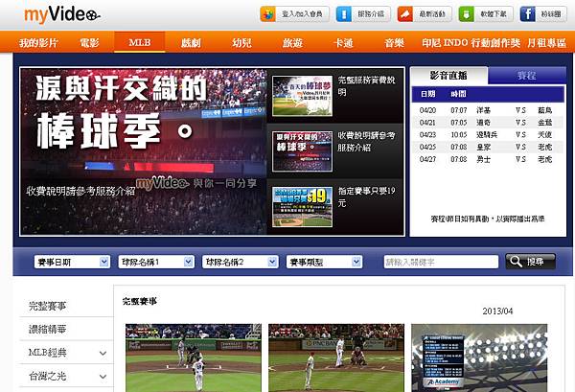Select 完整賽事 in left sidebar
This screenshot has width=575, height=392.
coord(48,306)
